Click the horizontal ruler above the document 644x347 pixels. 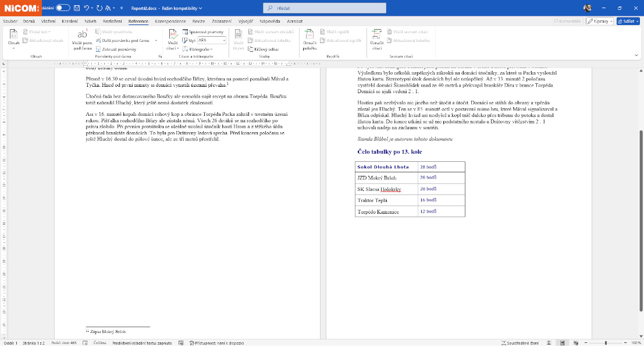(187, 63)
